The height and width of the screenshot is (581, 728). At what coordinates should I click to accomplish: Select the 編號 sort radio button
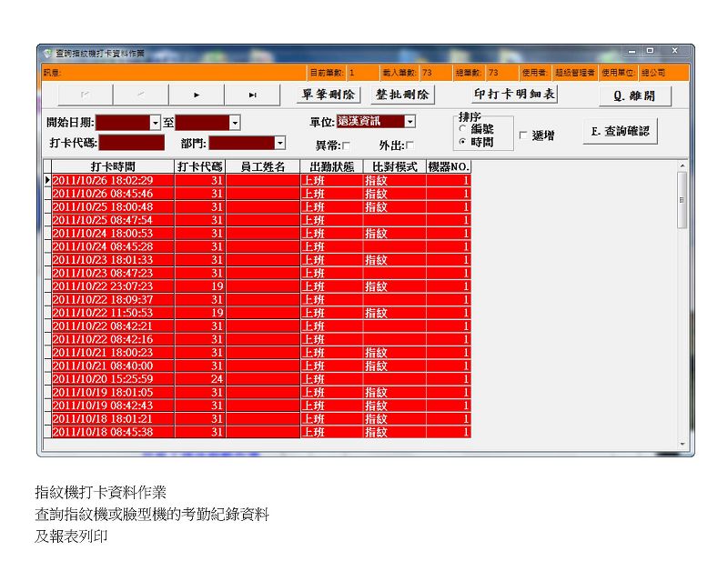coord(463,130)
